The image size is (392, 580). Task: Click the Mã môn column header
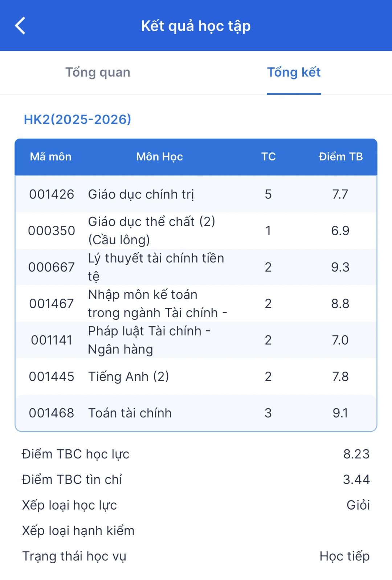click(51, 156)
